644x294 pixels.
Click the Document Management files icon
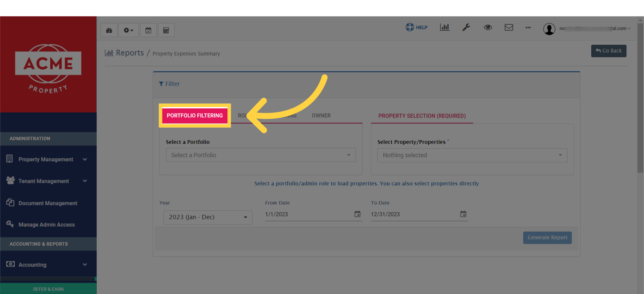pyautogui.click(x=10, y=203)
